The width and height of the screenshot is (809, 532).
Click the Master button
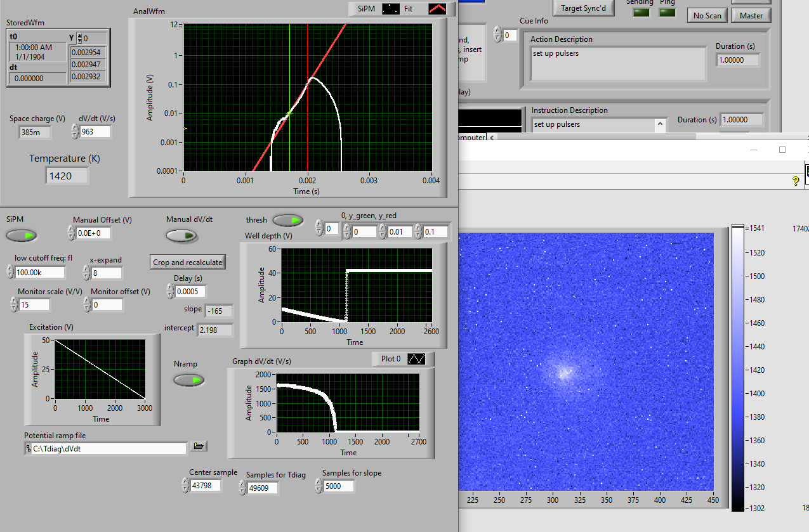751,16
